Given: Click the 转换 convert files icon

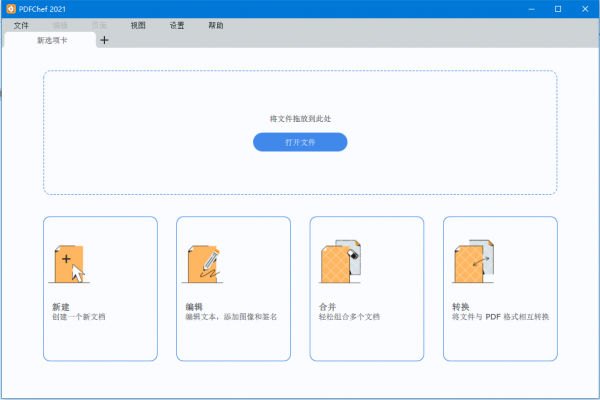Looking at the screenshot, I should coord(470,262).
